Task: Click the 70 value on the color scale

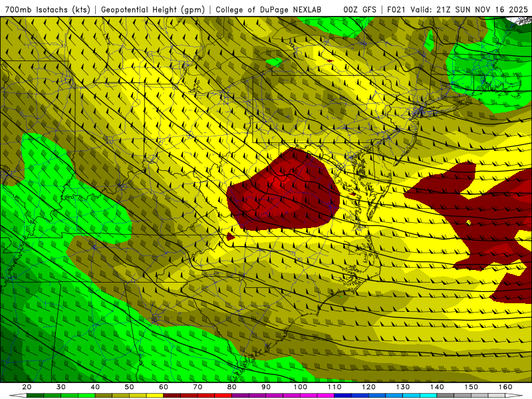Action: point(198,387)
